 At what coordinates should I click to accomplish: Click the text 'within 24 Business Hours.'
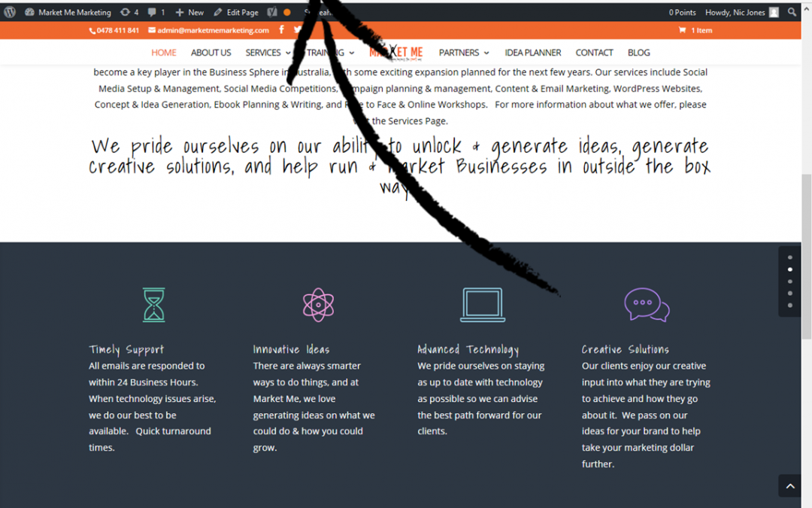144,382
